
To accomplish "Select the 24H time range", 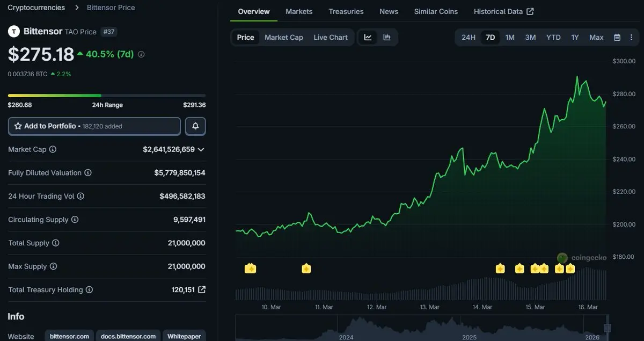I will point(469,37).
